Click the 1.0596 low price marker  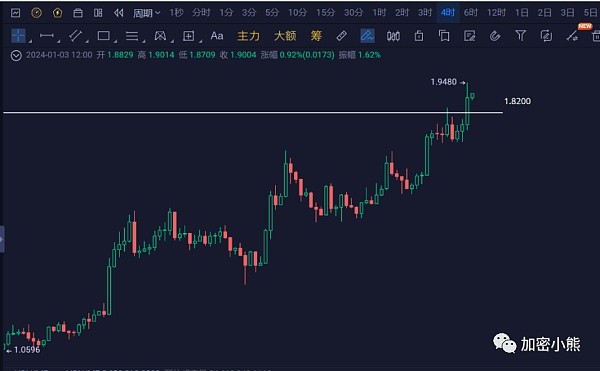pos(27,350)
